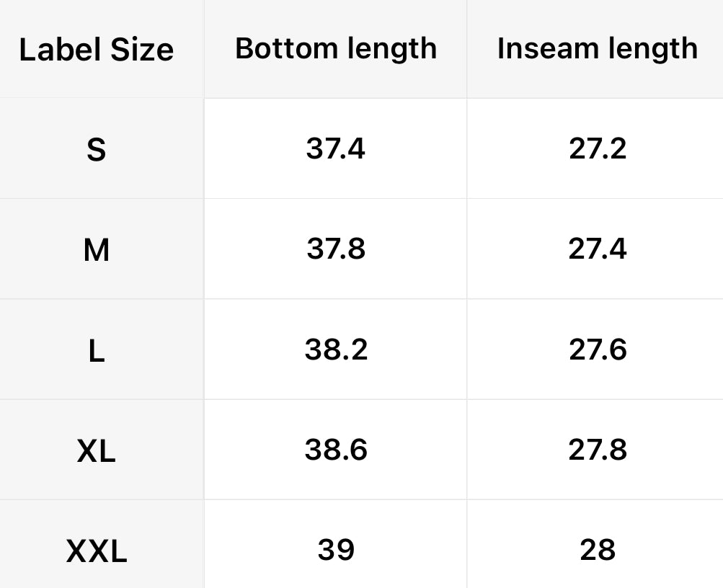Viewport: 723px width, 588px height.
Task: Click the Inseam length column header
Action: click(598, 48)
